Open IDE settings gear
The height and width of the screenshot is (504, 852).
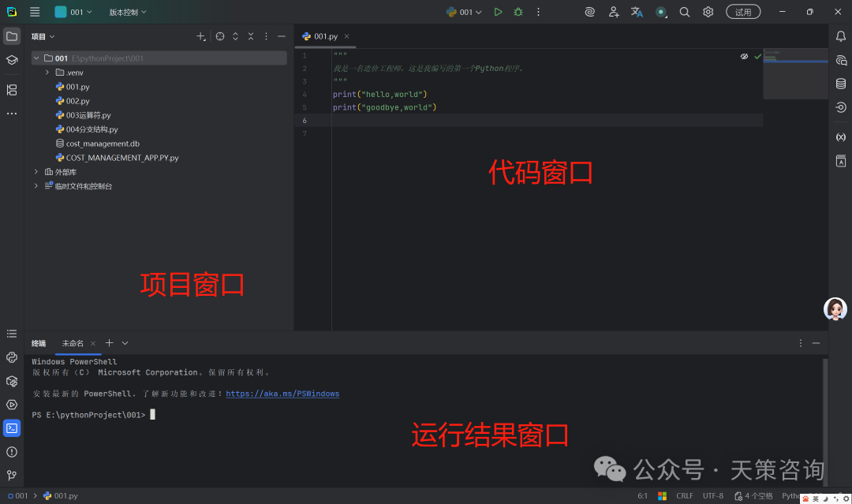708,12
